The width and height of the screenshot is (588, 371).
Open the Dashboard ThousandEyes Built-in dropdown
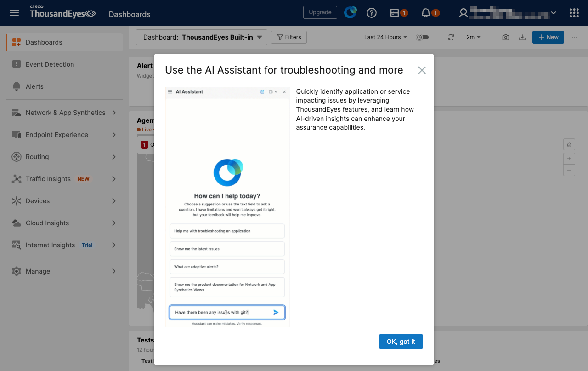202,37
